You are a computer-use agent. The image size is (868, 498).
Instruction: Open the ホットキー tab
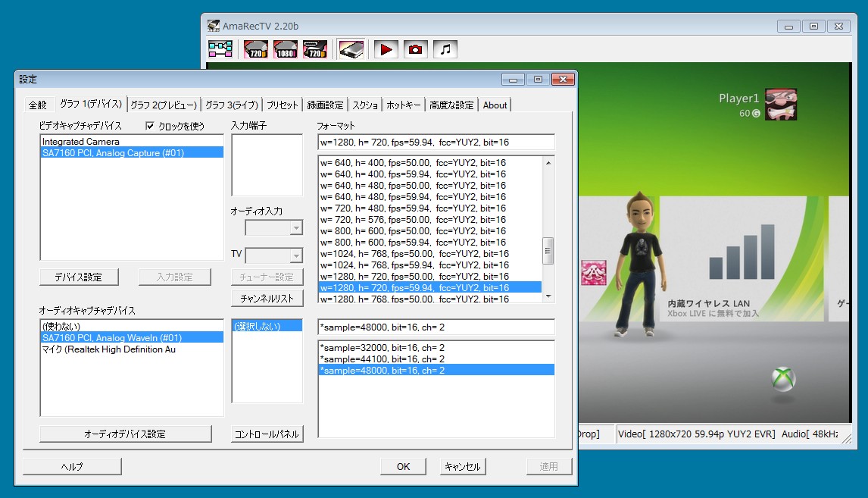[x=404, y=105]
